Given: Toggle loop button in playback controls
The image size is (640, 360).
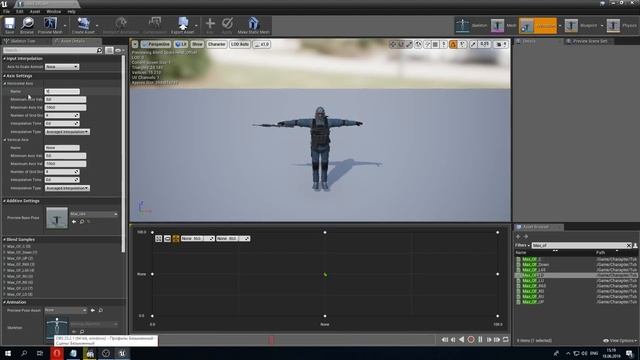Looking at the screenshot, I should point(506,340).
